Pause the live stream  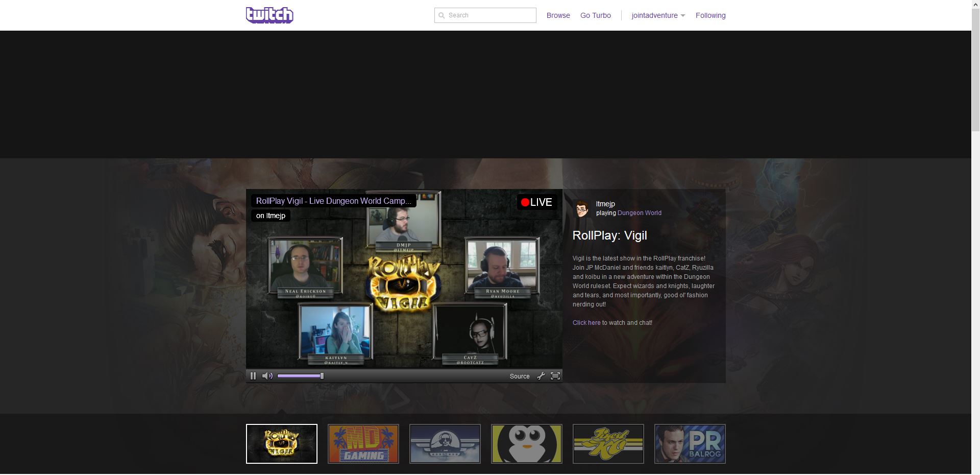tap(253, 376)
